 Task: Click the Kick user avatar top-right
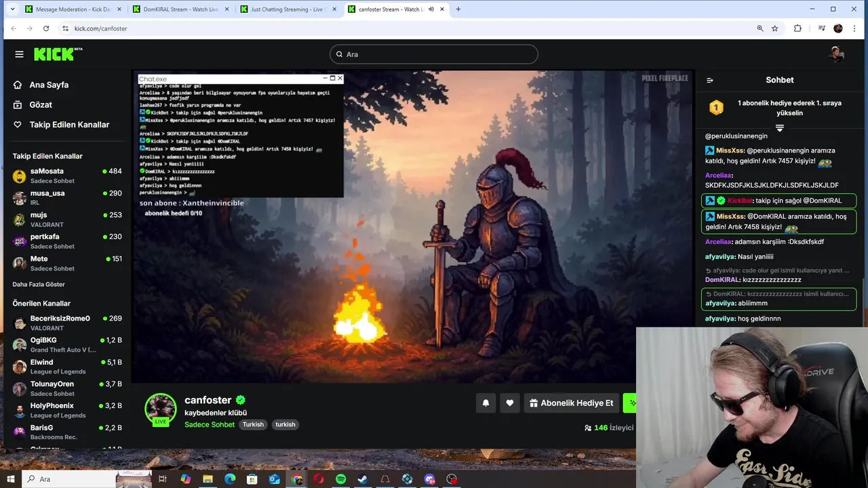836,54
